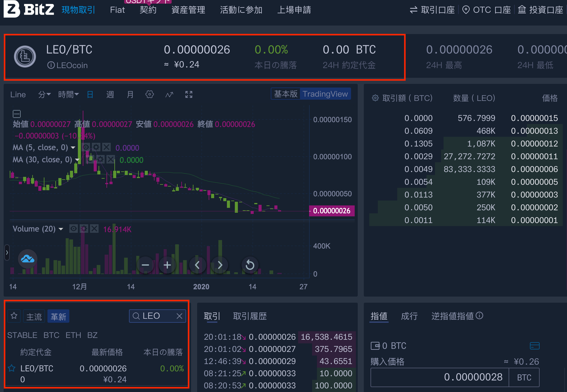Screen dimensions: 567x392
Task: Click the BitZ logo
Action: 29,9
